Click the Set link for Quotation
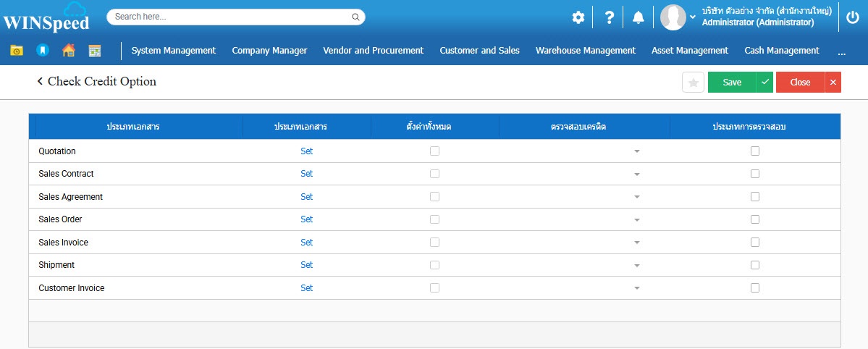This screenshot has height=349, width=868. [x=307, y=151]
